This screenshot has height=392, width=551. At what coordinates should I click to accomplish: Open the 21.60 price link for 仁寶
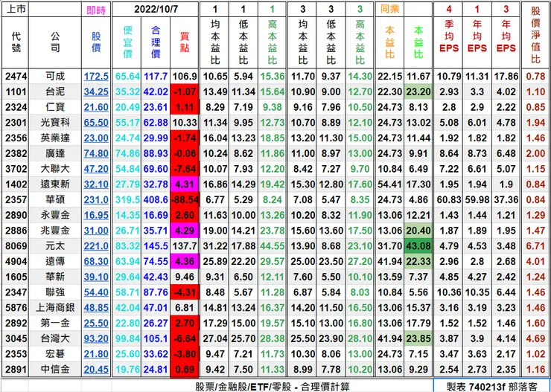coord(96,107)
